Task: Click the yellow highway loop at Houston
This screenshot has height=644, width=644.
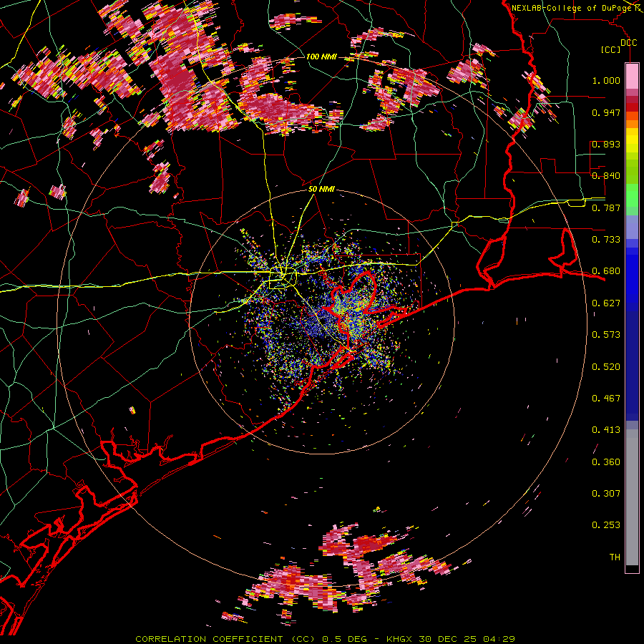Action: click(x=283, y=278)
